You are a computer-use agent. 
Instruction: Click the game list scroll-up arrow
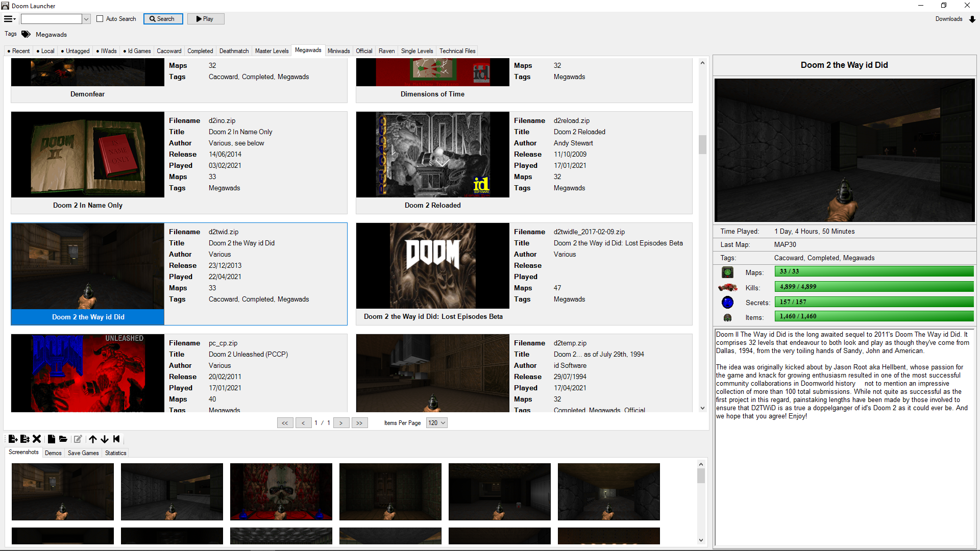click(702, 63)
